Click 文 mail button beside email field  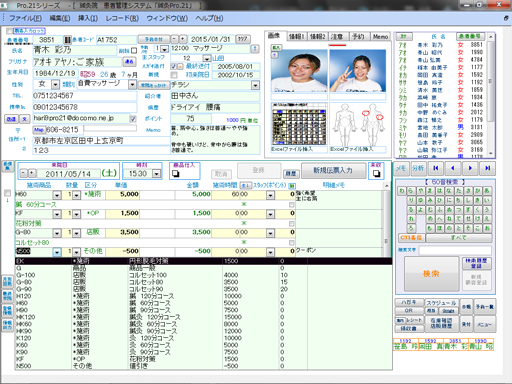coord(24,119)
